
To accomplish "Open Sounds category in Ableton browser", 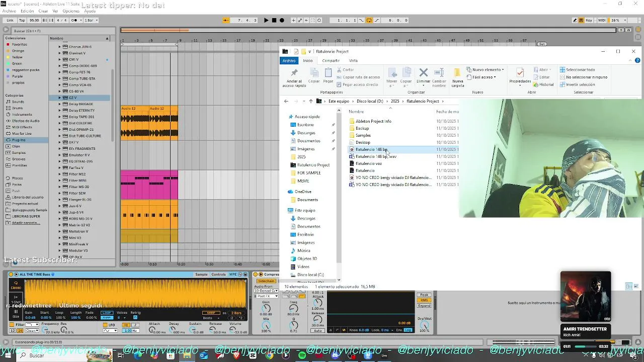I will 18,102.
